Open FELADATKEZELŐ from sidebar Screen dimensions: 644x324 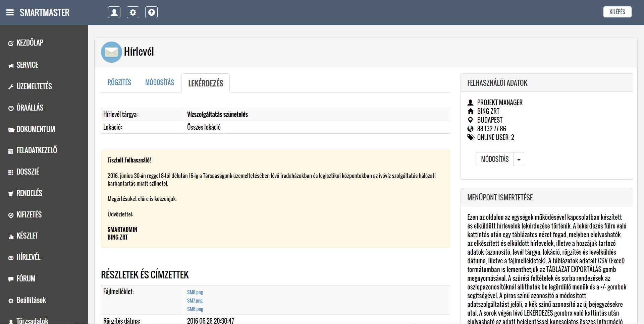[x=37, y=150]
